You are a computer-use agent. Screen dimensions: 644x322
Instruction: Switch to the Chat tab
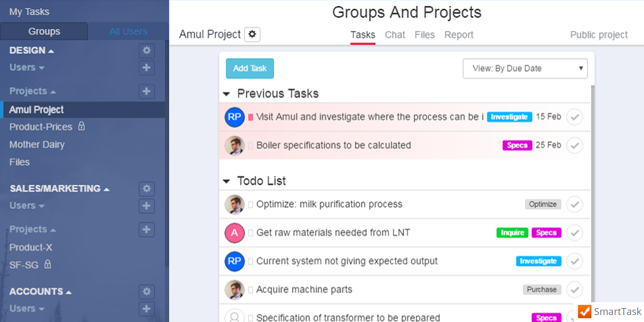395,35
